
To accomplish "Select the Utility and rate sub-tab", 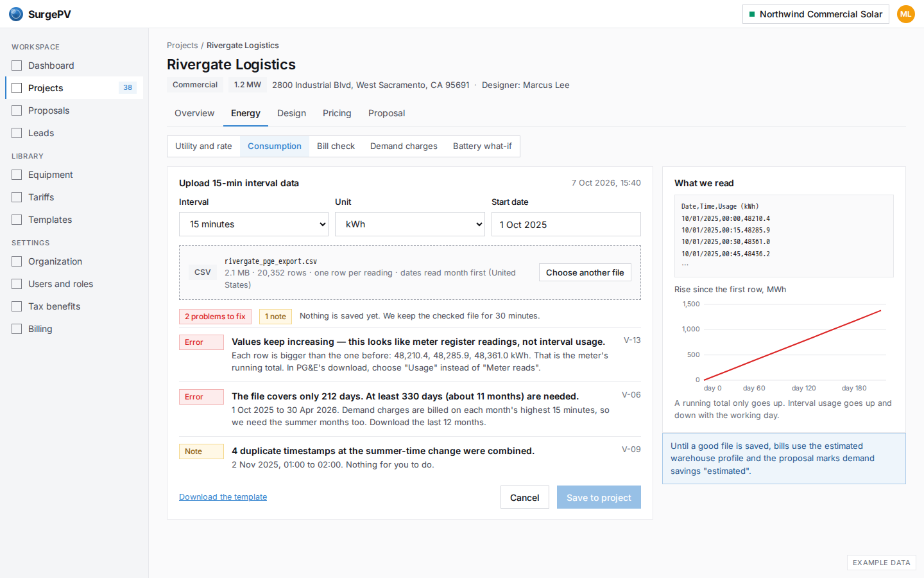I will click(x=203, y=146).
